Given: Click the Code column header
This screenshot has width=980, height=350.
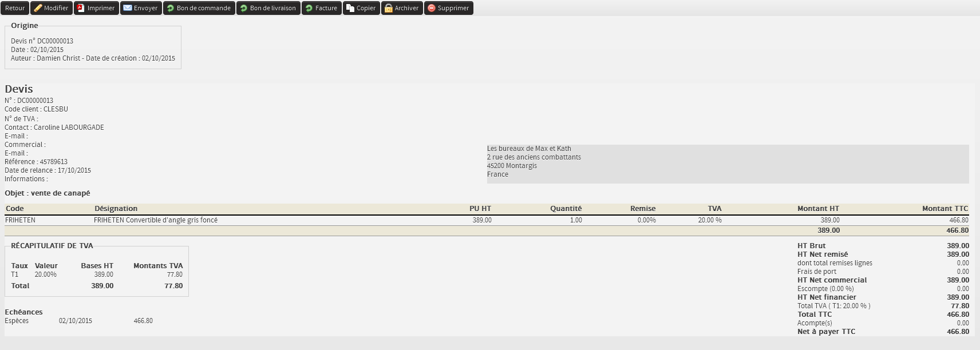Looking at the screenshot, I should 14,209.
